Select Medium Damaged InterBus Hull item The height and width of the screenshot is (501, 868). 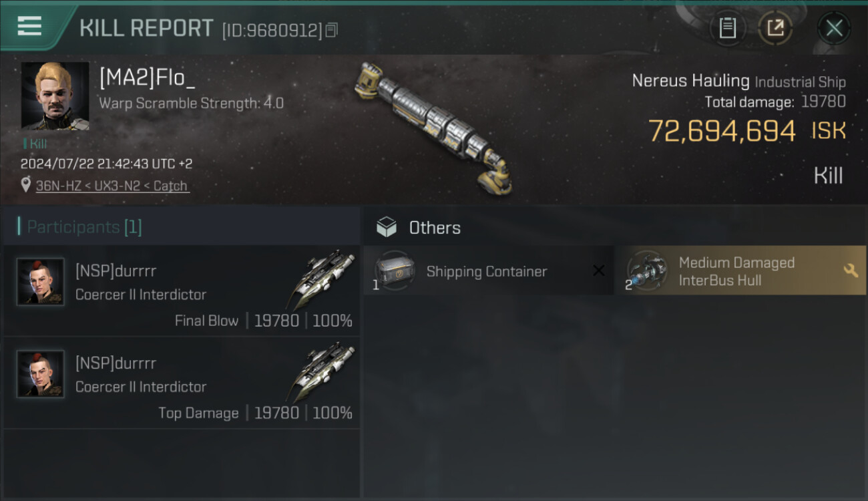pos(740,271)
